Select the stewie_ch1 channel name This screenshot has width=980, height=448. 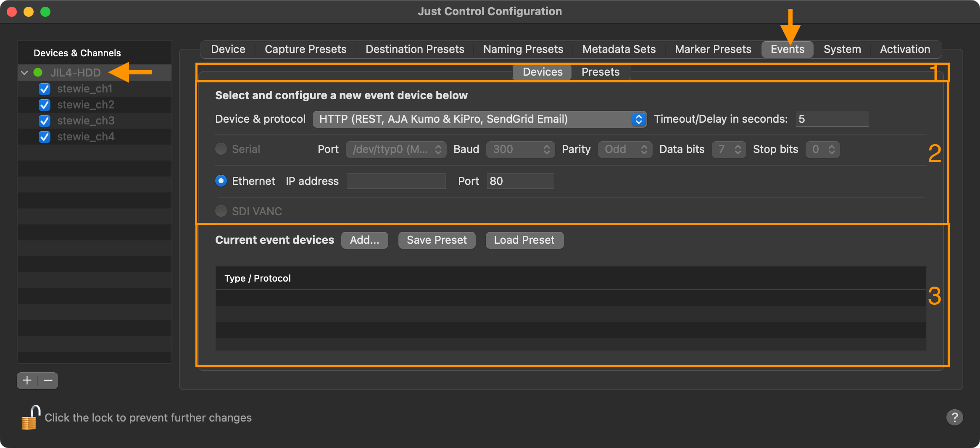click(x=85, y=89)
